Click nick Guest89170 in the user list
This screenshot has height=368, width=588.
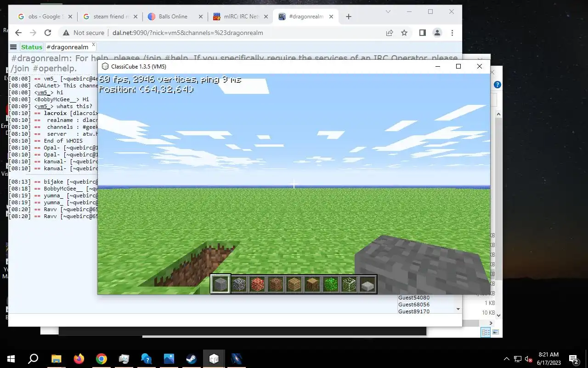[414, 311]
